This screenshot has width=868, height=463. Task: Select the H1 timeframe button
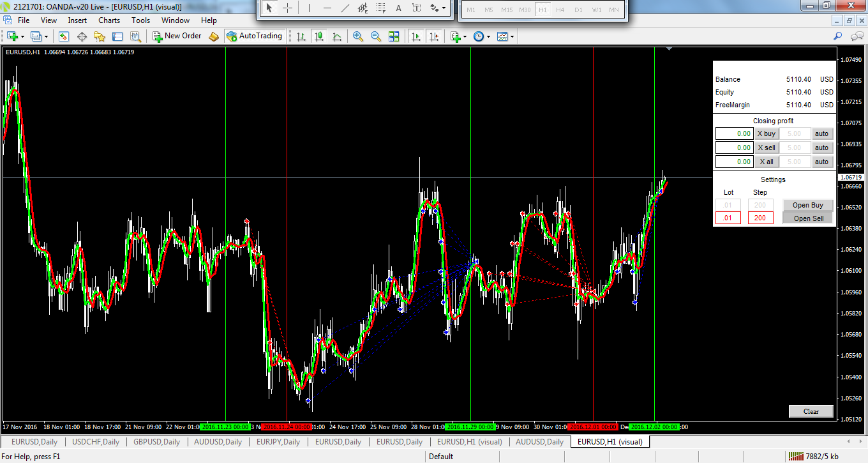pyautogui.click(x=542, y=10)
